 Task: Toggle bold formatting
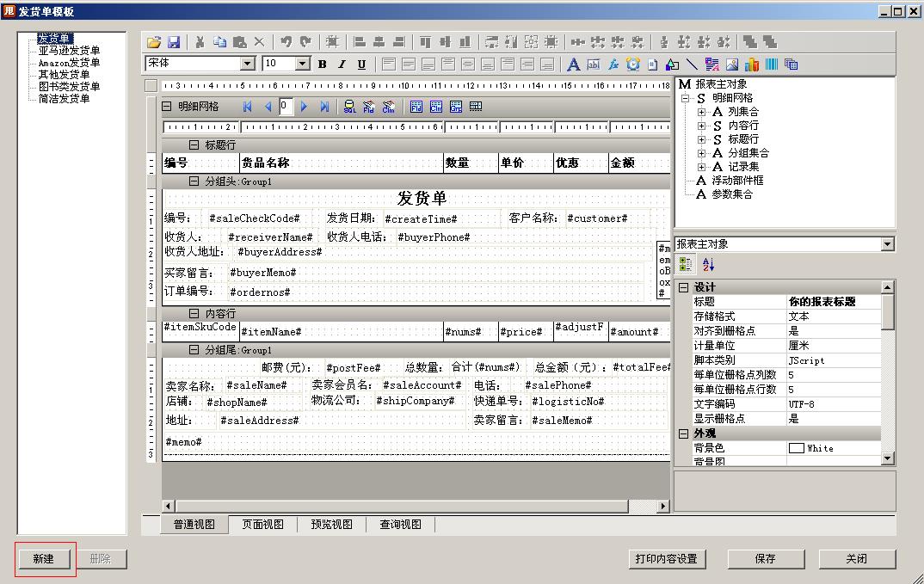(323, 65)
